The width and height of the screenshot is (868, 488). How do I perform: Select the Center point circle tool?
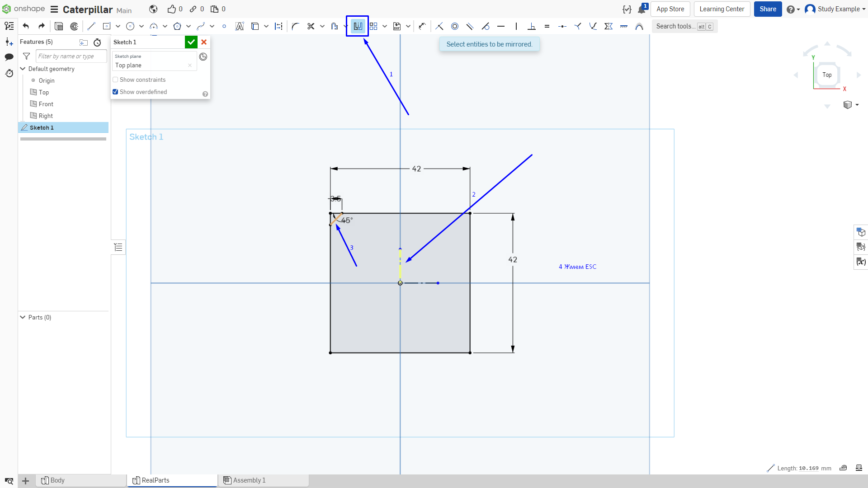pos(130,26)
